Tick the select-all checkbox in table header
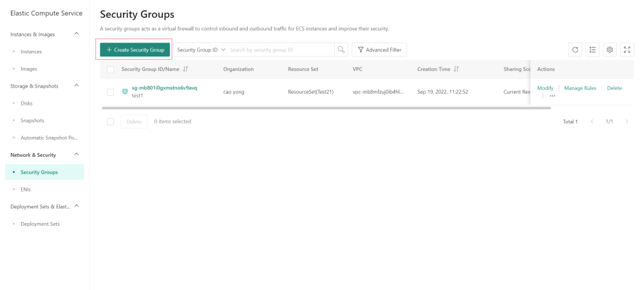 [x=111, y=69]
